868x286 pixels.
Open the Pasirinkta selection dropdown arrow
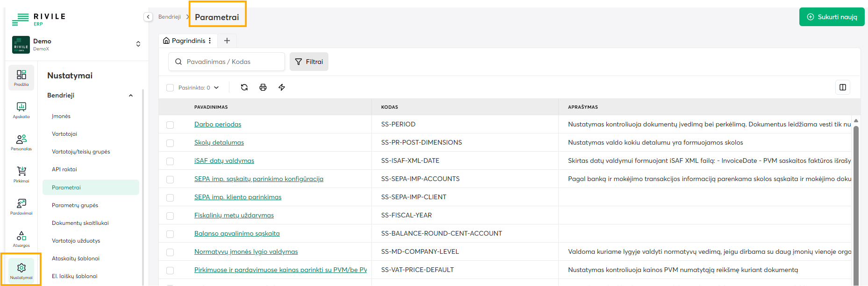tap(216, 88)
